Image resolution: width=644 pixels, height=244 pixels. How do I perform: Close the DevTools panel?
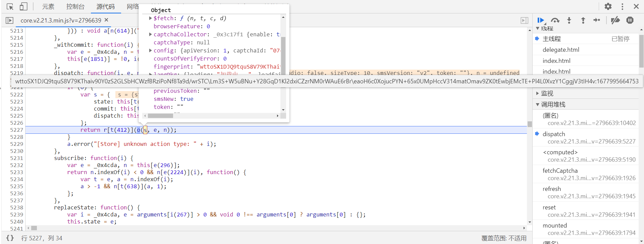click(x=636, y=6)
